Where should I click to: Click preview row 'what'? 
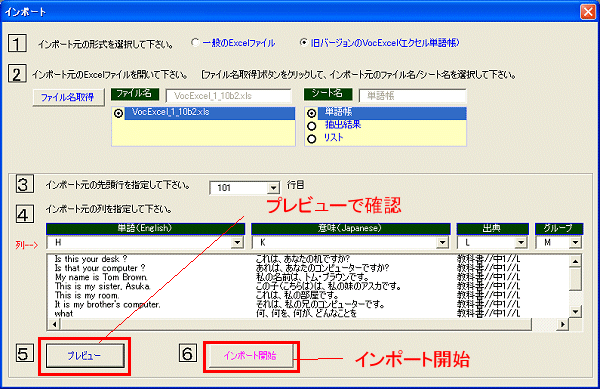tap(64, 314)
